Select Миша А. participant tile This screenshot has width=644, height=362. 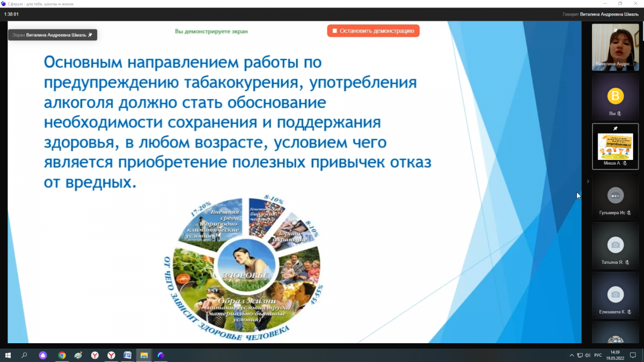click(x=615, y=146)
